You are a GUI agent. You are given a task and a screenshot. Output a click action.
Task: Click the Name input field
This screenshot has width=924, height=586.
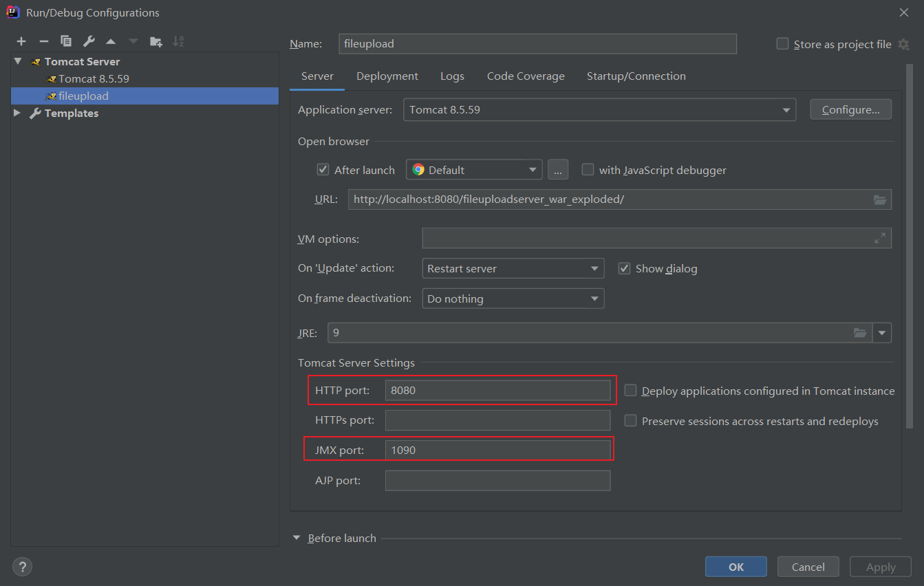pos(538,43)
